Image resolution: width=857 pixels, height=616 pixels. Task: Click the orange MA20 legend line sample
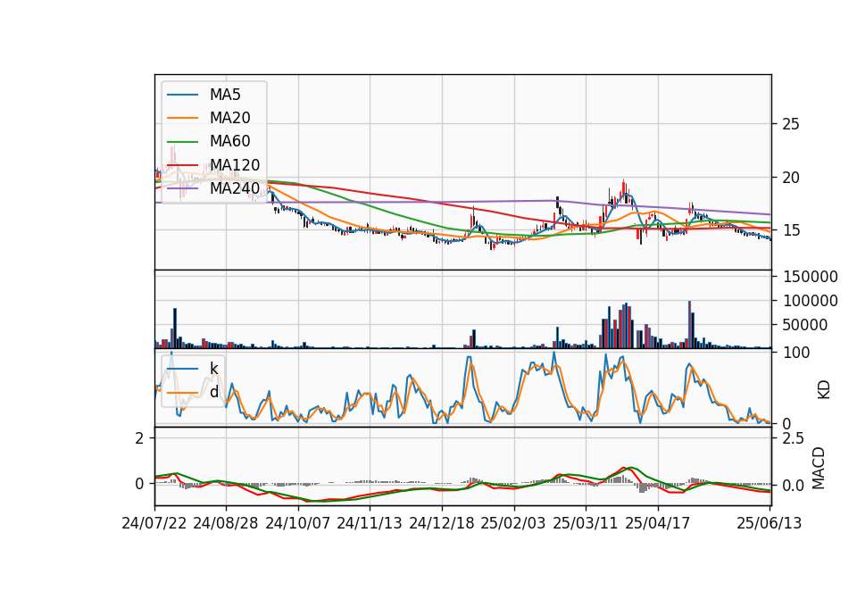[182, 119]
